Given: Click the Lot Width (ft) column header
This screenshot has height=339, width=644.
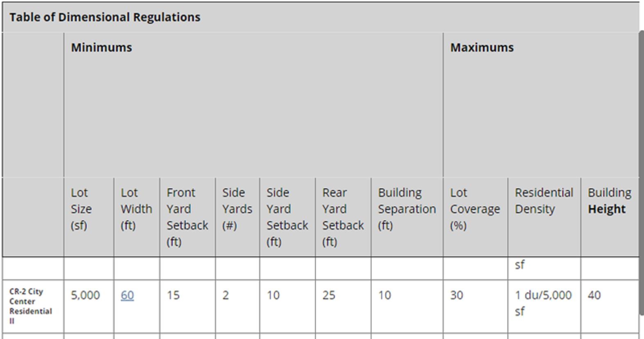Looking at the screenshot, I should click(x=136, y=209).
